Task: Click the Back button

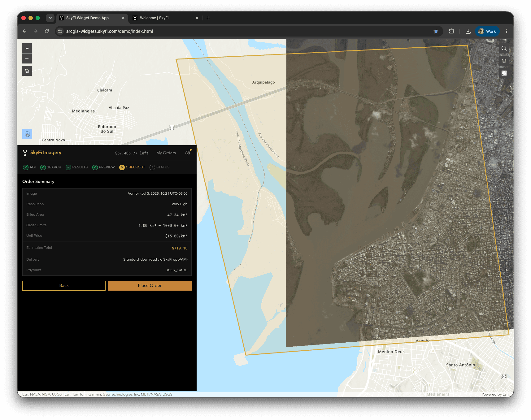Action: coord(64,286)
